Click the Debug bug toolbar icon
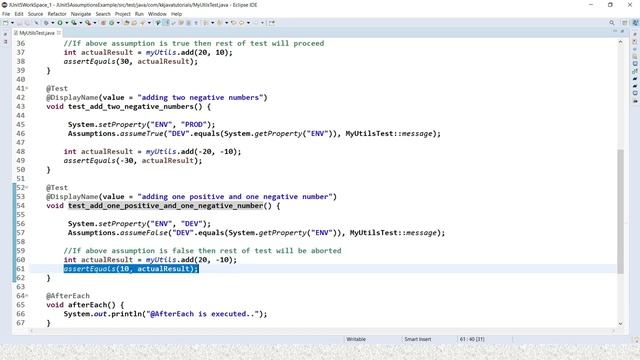640x360 pixels. pyautogui.click(x=46, y=23)
